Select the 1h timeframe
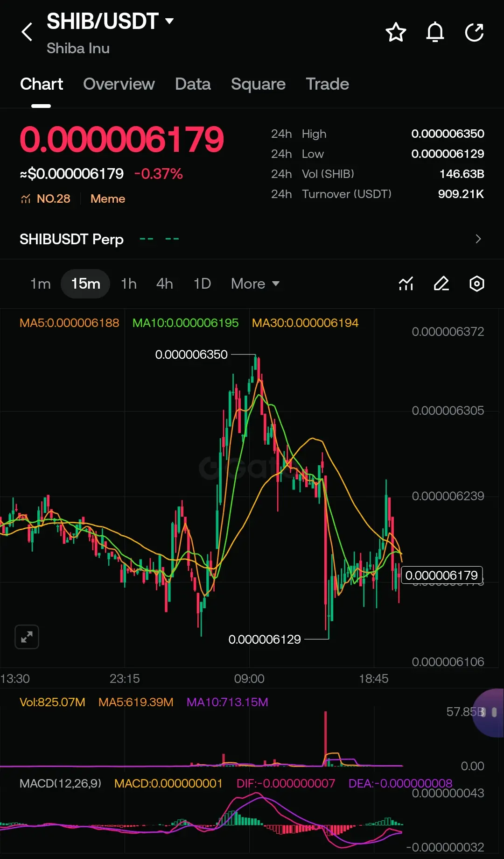Viewport: 504px width, 859px height. (129, 284)
